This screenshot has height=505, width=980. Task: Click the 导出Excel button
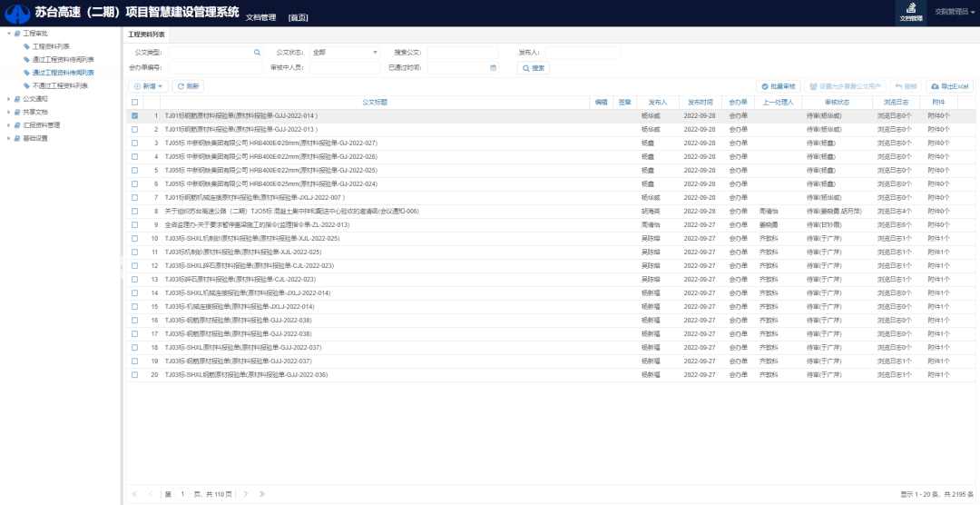(x=949, y=86)
